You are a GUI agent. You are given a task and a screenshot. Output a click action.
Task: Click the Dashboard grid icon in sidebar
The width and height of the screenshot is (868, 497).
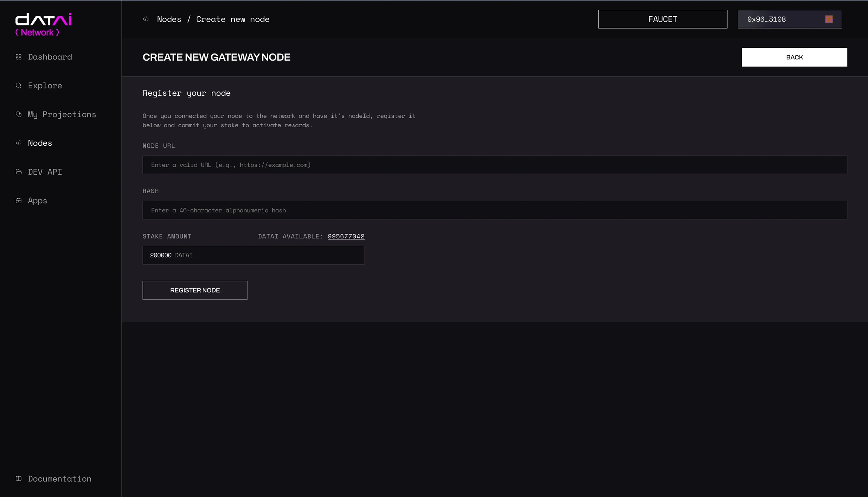click(x=18, y=57)
